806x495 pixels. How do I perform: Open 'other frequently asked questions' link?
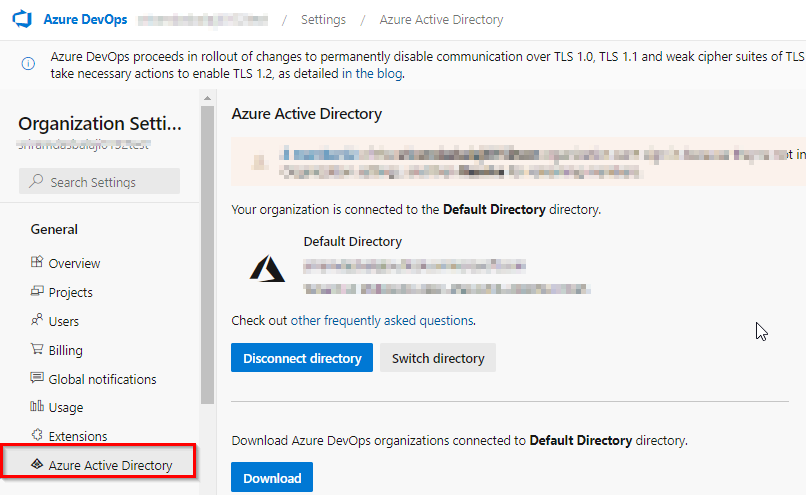coord(382,320)
